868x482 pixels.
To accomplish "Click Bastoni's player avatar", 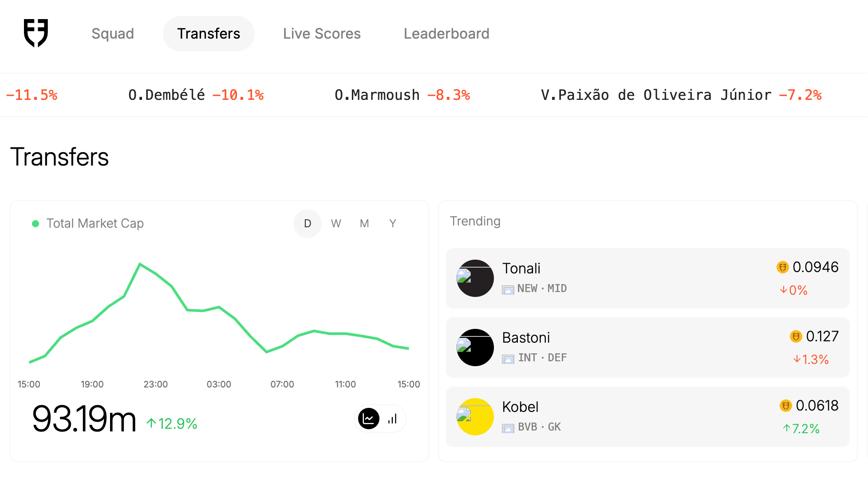I will click(475, 348).
